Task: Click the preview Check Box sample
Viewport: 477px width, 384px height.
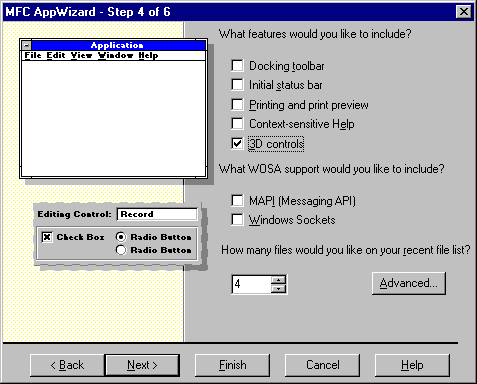Action: click(73, 237)
